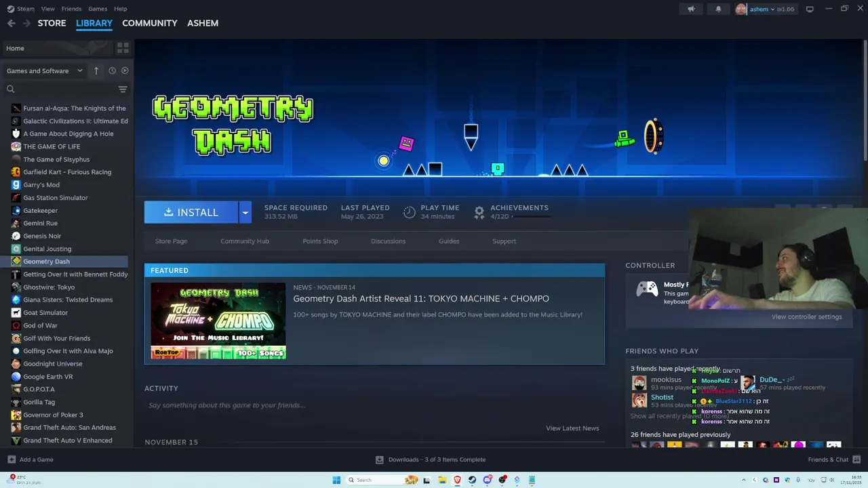Toggle the ready-to-play filter icon
Screen dimensions: 868x488
tap(125, 70)
